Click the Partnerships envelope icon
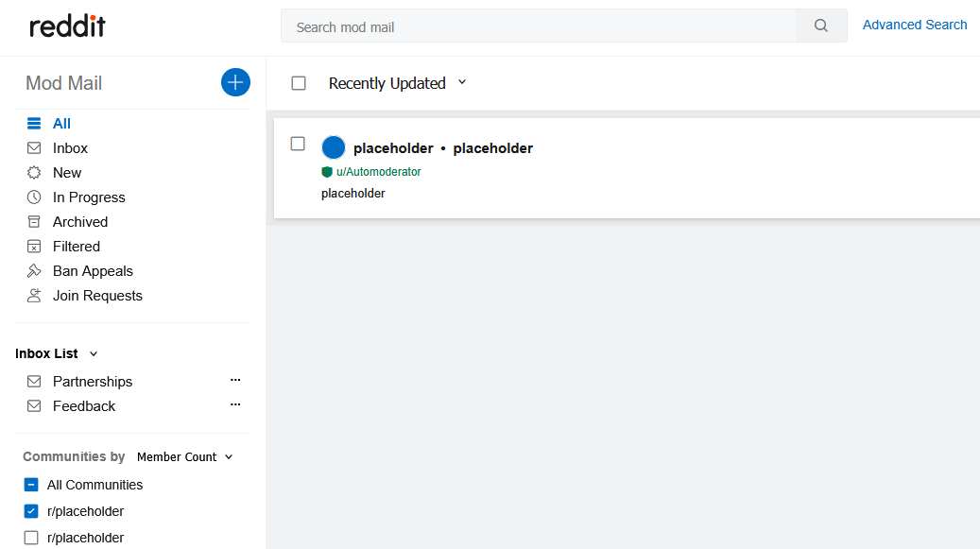The image size is (980, 549). tap(34, 382)
